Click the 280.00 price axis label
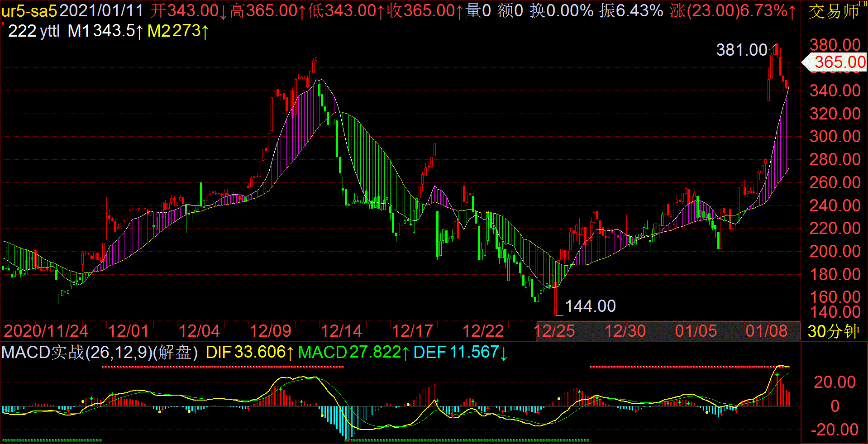This screenshot has width=868, height=444. point(835,159)
